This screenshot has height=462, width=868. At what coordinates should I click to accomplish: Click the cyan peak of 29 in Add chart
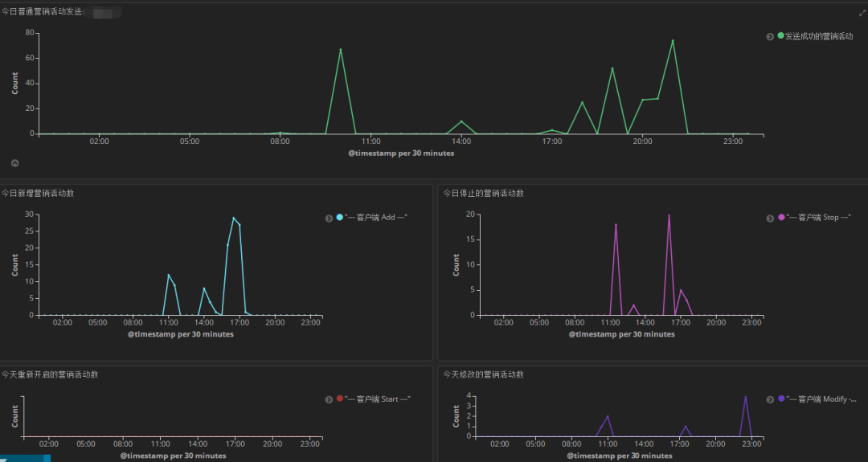(234, 218)
